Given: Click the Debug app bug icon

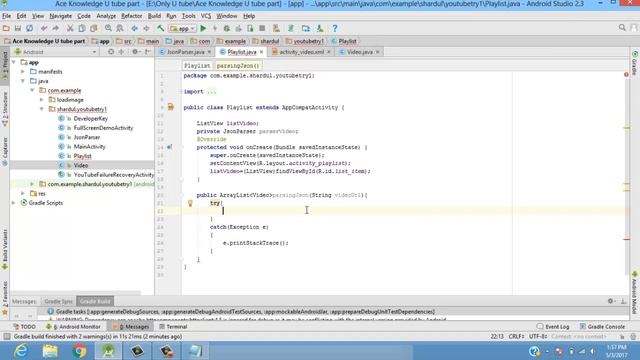Looking at the screenshot, I should pos(227,28).
